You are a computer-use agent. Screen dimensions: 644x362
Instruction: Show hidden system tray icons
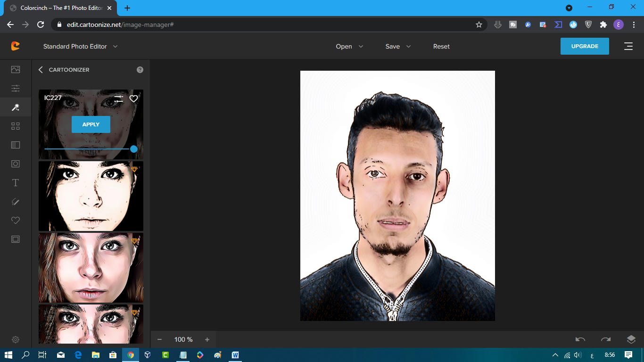click(555, 355)
